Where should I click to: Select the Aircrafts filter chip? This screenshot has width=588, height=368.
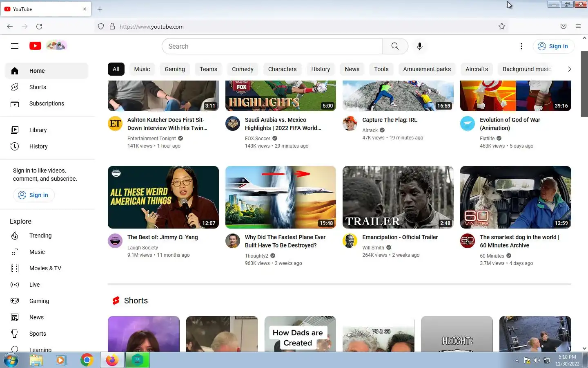click(477, 69)
